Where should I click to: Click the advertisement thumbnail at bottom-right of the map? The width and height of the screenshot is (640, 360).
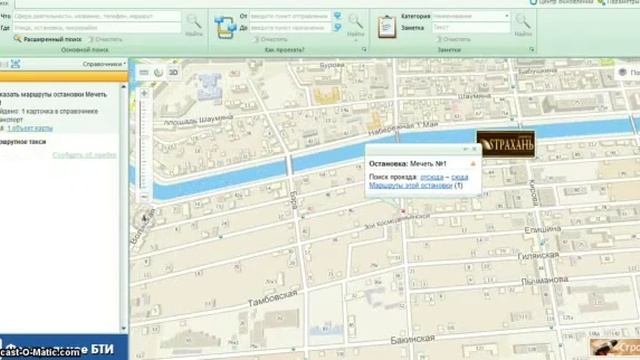point(615,347)
